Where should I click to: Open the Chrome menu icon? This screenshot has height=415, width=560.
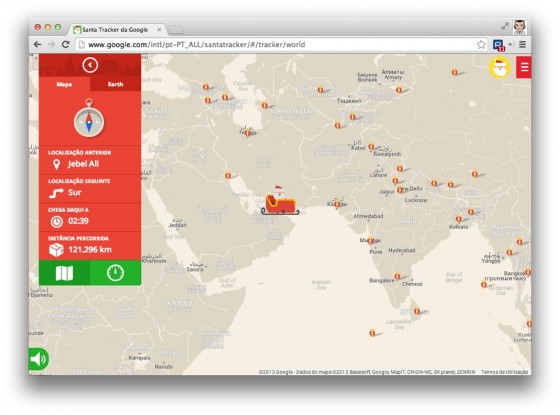coord(522,45)
